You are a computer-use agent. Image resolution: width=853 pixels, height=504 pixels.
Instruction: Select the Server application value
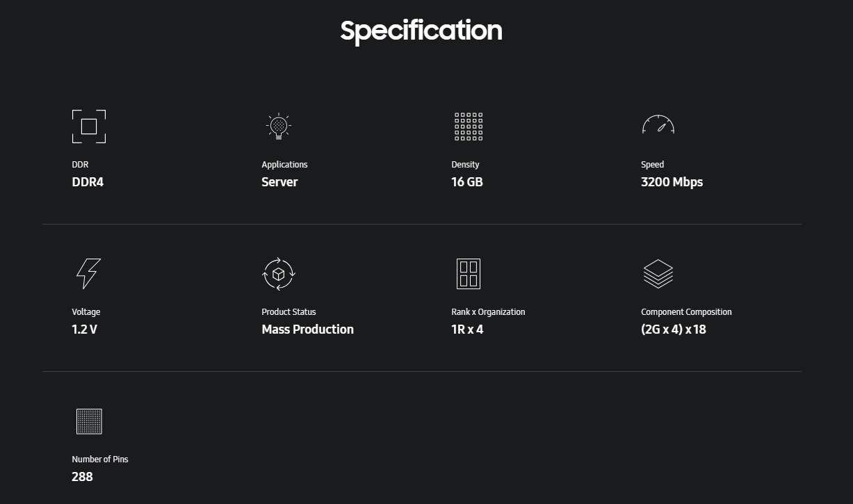coord(279,182)
